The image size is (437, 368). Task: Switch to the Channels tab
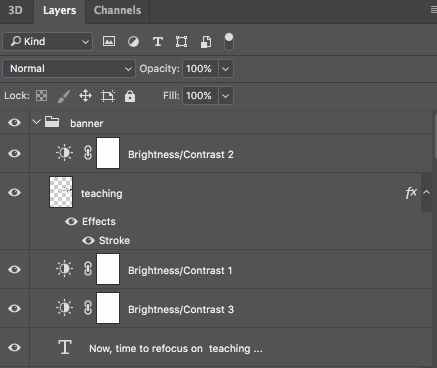pyautogui.click(x=117, y=10)
